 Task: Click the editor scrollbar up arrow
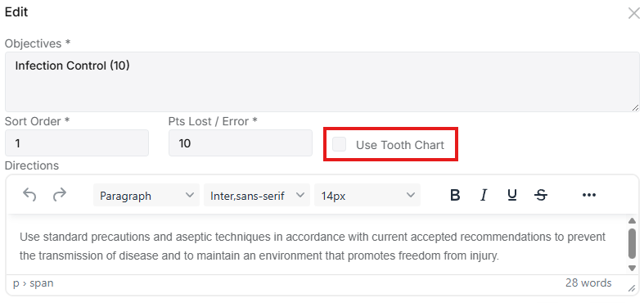(x=632, y=221)
